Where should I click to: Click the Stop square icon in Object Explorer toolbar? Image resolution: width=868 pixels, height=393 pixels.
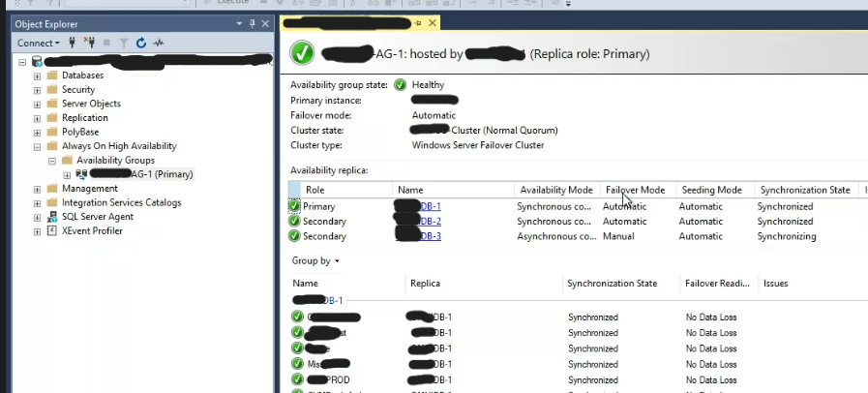(106, 43)
